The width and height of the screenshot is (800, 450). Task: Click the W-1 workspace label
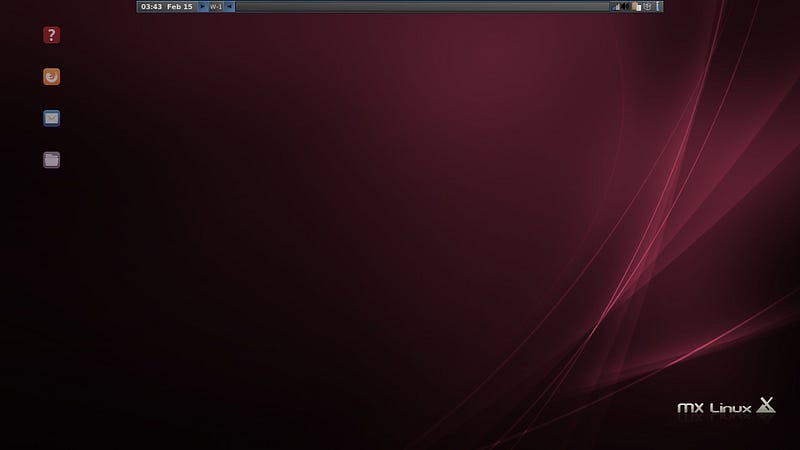[216, 7]
